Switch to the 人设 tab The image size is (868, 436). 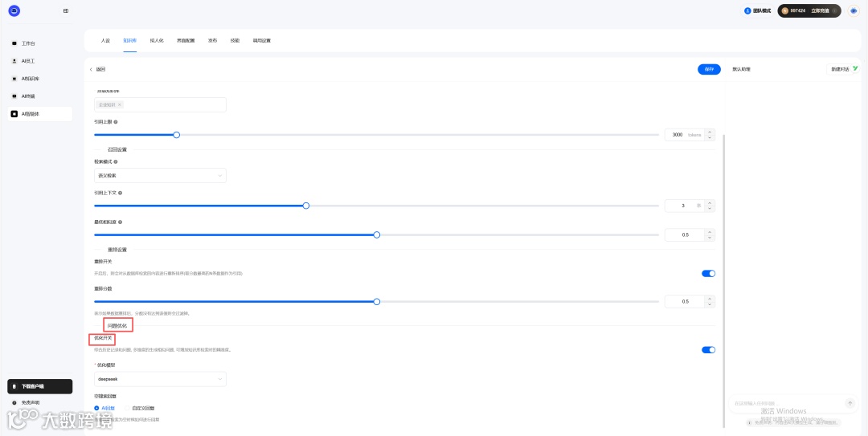pyautogui.click(x=105, y=39)
